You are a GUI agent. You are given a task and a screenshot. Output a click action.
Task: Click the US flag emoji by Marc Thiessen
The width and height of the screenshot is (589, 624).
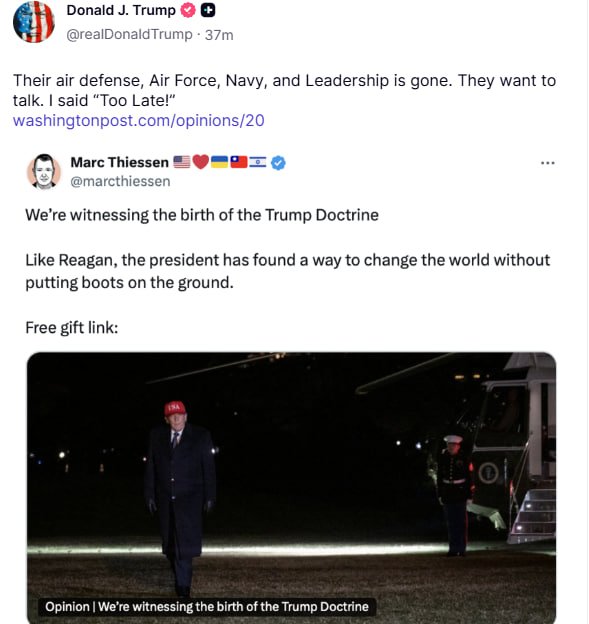tap(182, 162)
